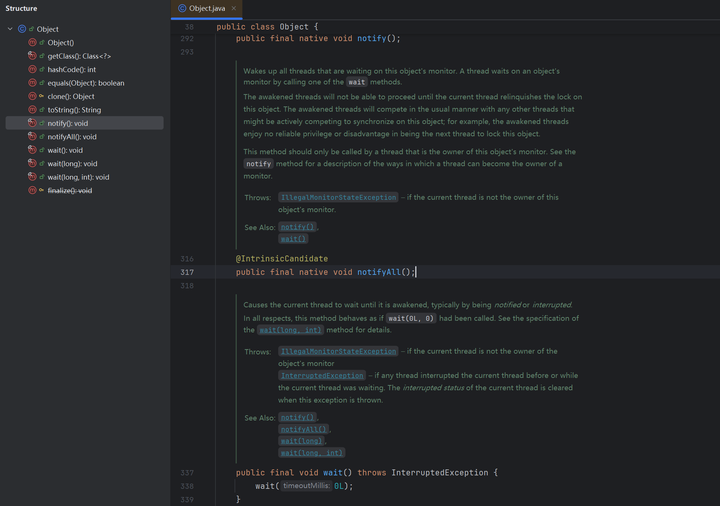The image size is (720, 506).
Task: Switch to the Object.java editor tab
Action: pyautogui.click(x=207, y=8)
